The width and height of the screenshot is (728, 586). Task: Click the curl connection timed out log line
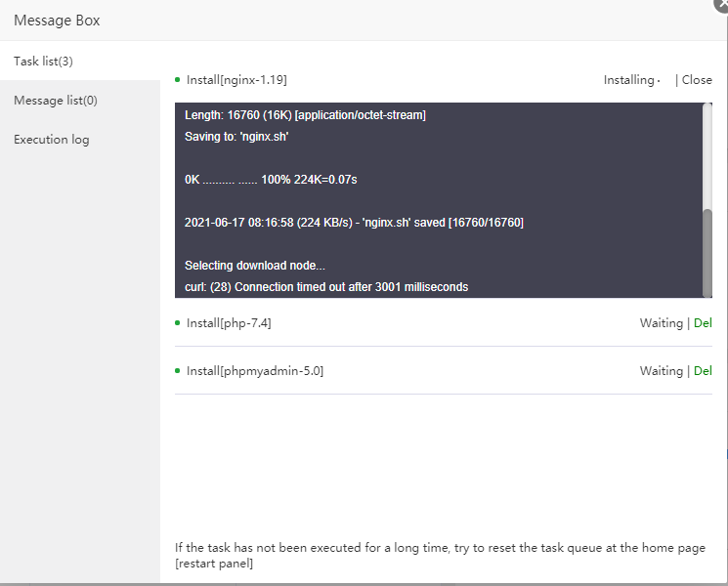(x=326, y=287)
